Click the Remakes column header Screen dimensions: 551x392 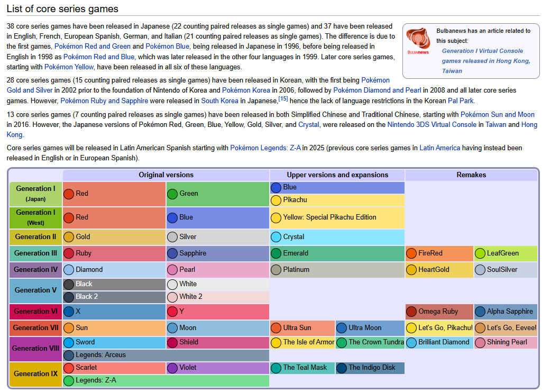pyautogui.click(x=471, y=175)
